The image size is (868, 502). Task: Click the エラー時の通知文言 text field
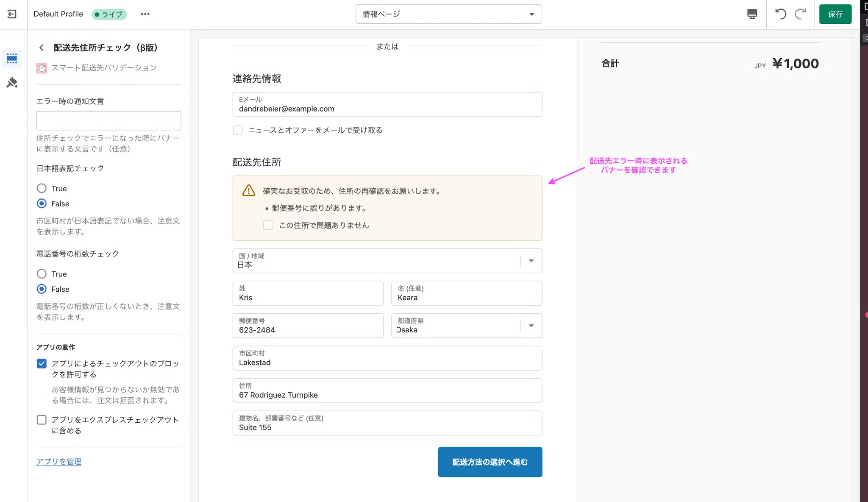click(x=108, y=120)
